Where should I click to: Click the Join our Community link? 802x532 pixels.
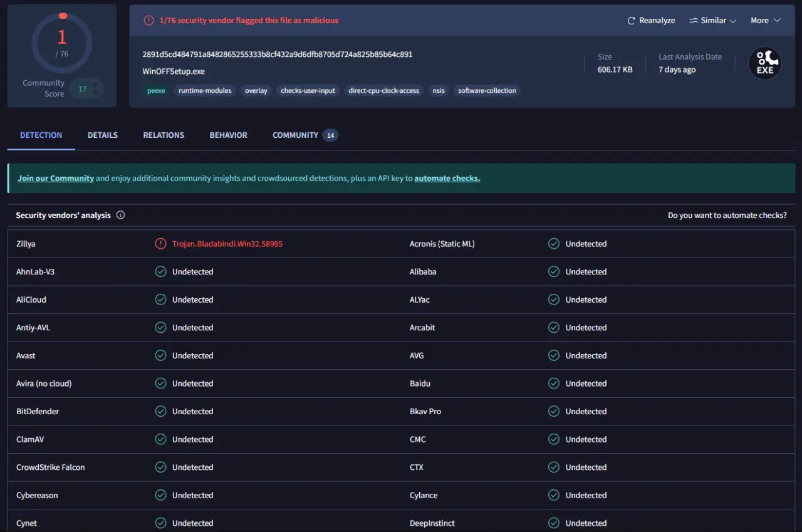(56, 178)
